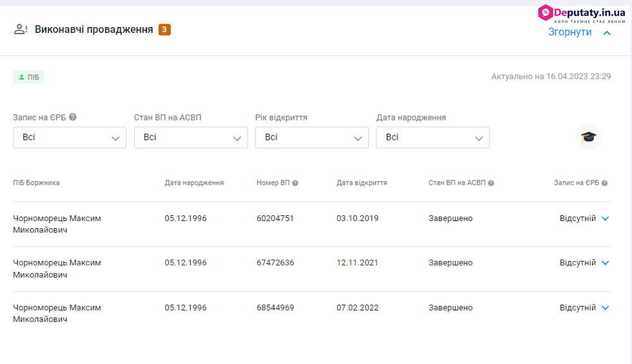
Task: Click the orange badge showing 3
Action: (x=164, y=30)
